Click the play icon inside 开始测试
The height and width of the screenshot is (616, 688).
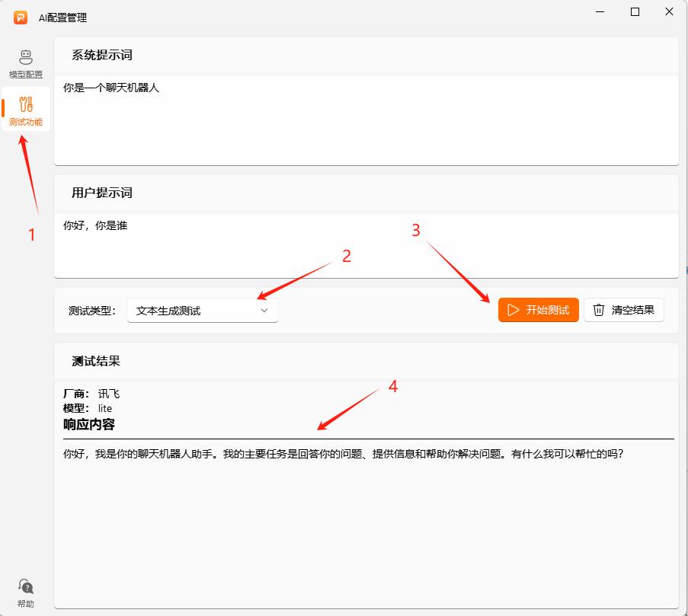click(512, 310)
